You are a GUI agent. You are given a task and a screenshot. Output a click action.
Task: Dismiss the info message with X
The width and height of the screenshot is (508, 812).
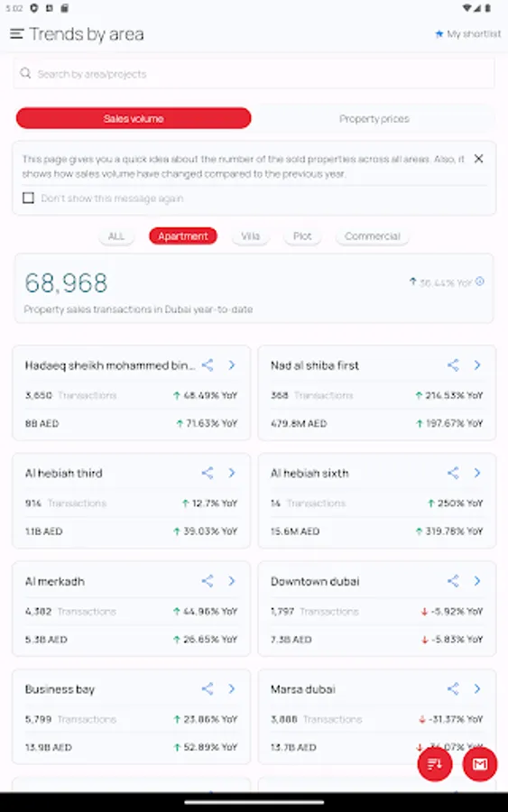(479, 159)
